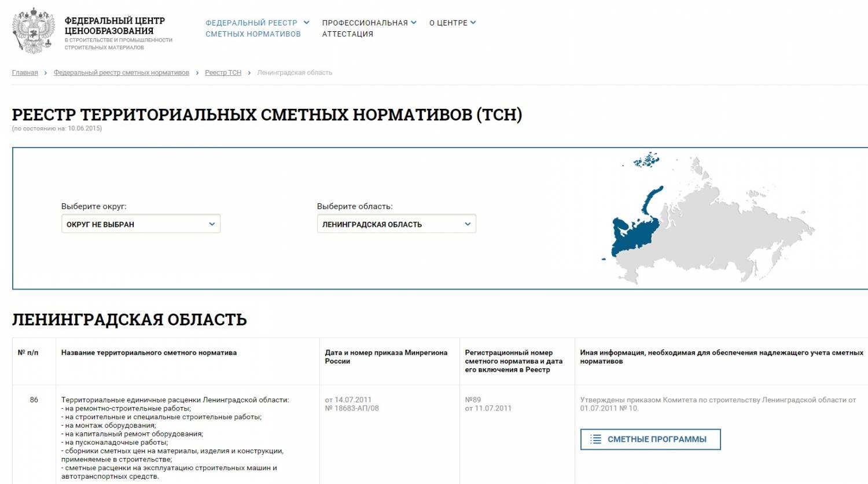Click chevron next to О центре
This screenshot has height=484, width=868.
click(x=473, y=23)
